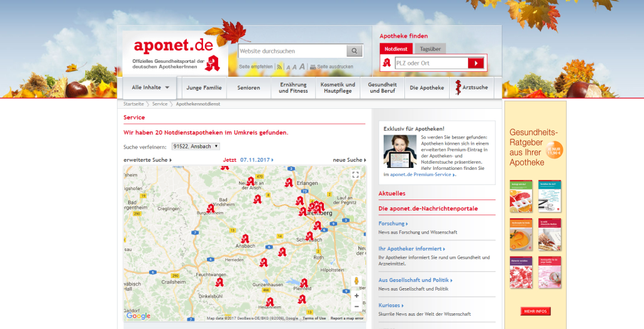
Task: Expand erweiterte Suche options
Action: 148,160
